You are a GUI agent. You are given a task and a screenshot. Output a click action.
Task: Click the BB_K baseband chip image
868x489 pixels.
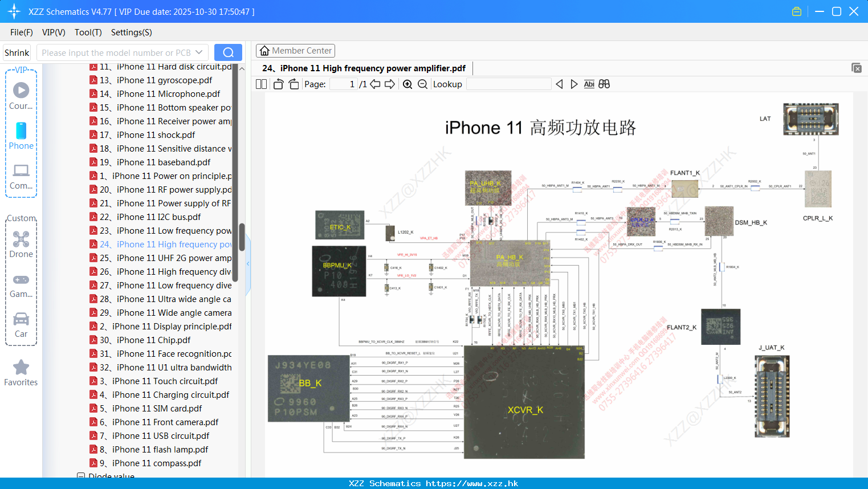coord(308,389)
